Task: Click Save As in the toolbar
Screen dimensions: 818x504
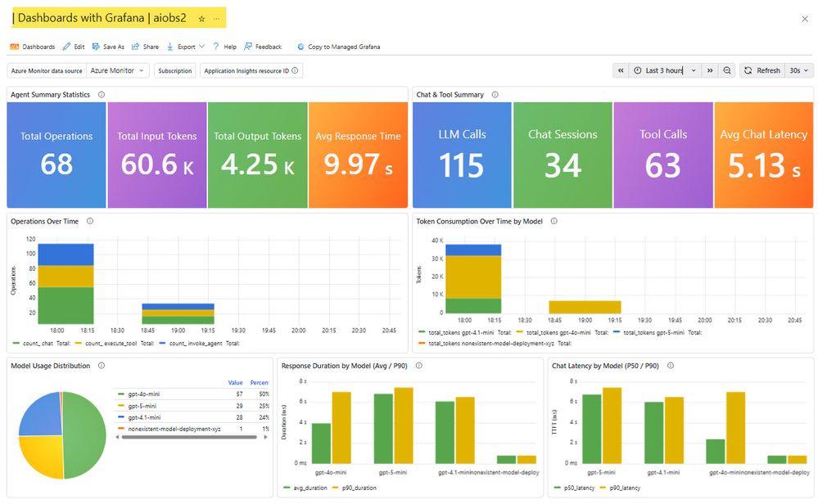Action: (x=108, y=47)
